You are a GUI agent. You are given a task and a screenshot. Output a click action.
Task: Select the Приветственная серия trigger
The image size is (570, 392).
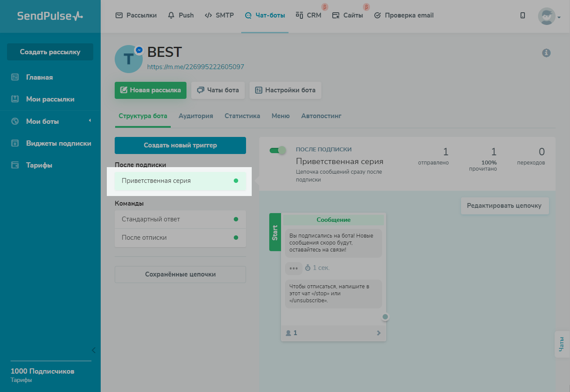click(180, 181)
